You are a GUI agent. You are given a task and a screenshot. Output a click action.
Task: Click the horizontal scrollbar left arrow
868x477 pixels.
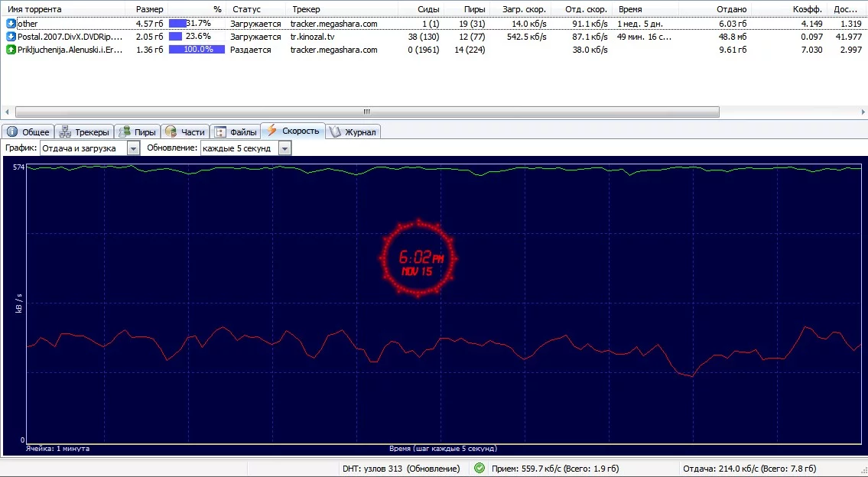pos(6,112)
